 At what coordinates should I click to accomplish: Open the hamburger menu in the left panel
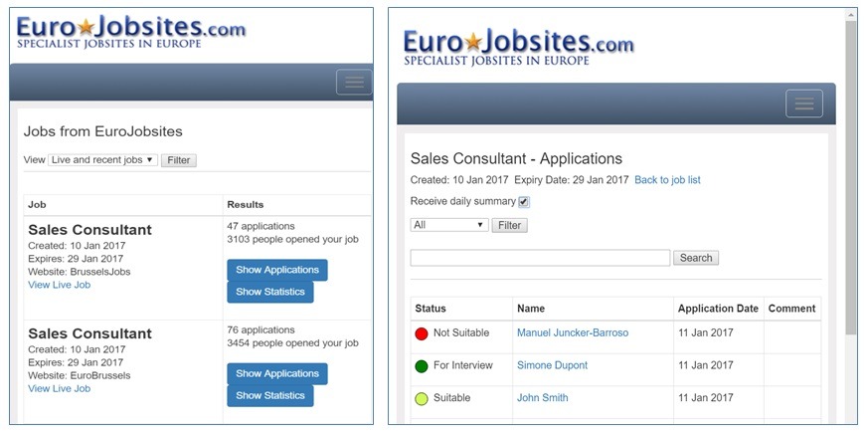point(354,82)
